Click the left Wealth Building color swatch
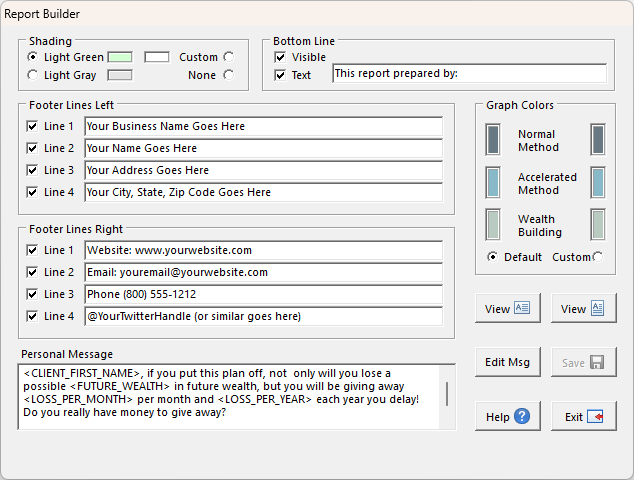The width and height of the screenshot is (634, 480). coord(493,224)
